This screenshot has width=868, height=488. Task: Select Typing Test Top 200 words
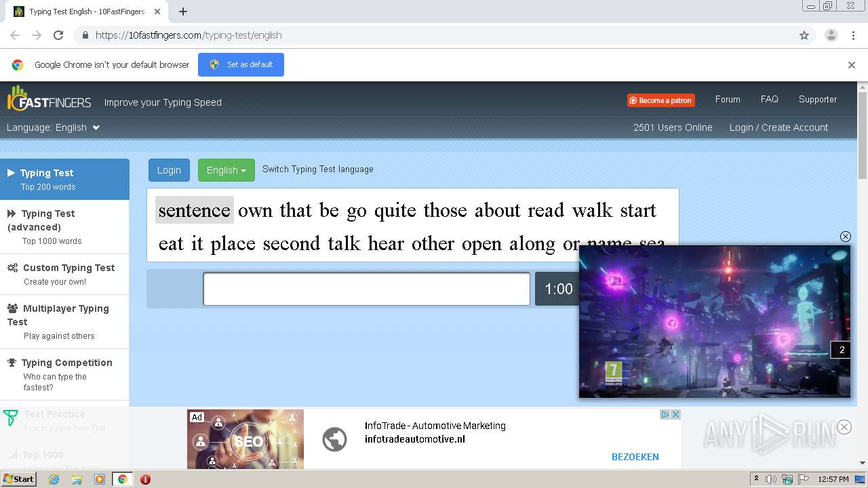click(x=64, y=179)
